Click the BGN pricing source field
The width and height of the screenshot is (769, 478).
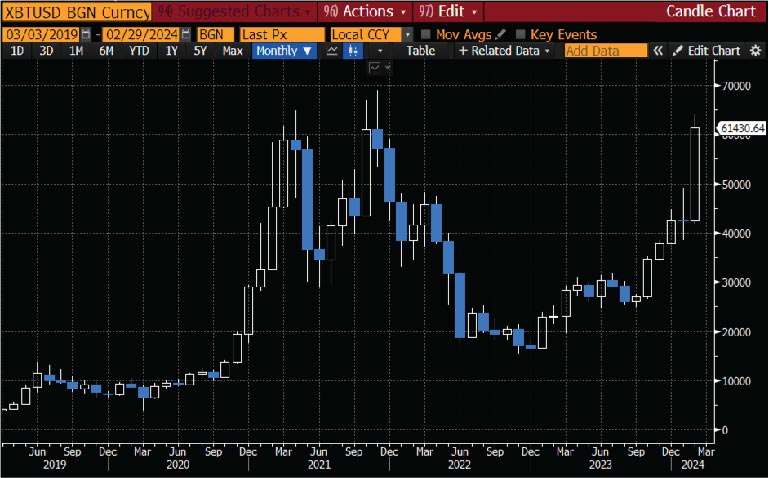(x=215, y=34)
